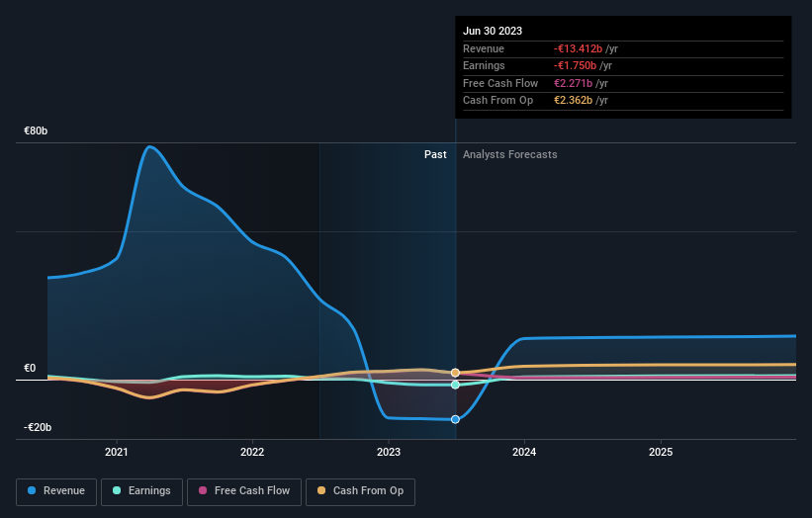Screen dimensions: 812x518
Task: Click the €2.362b cash from op value
Action: tap(573, 101)
